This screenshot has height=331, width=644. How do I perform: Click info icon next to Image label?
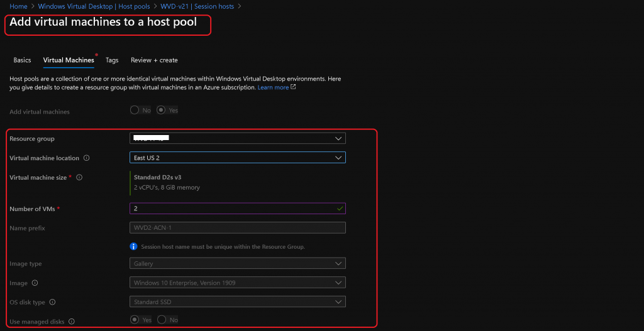(x=35, y=283)
